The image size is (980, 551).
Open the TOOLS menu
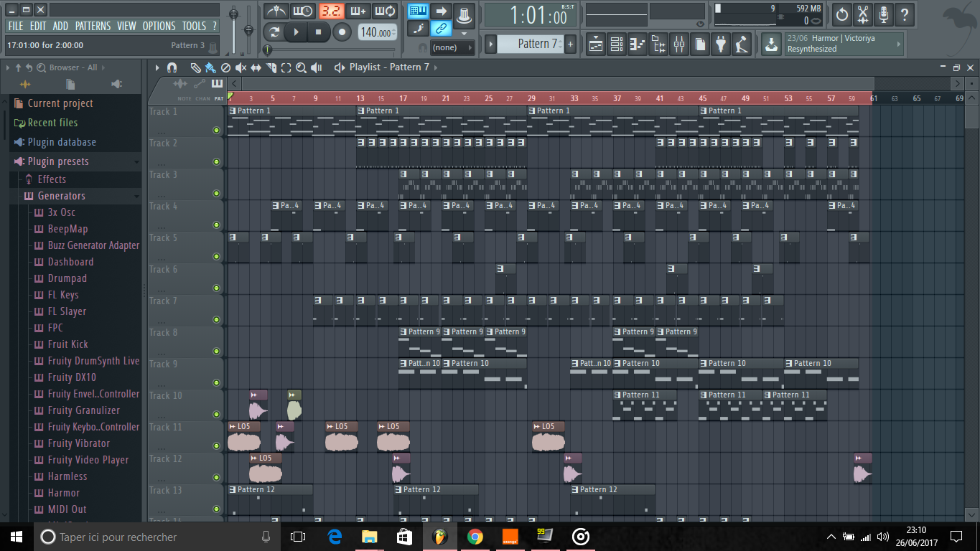pyautogui.click(x=194, y=26)
